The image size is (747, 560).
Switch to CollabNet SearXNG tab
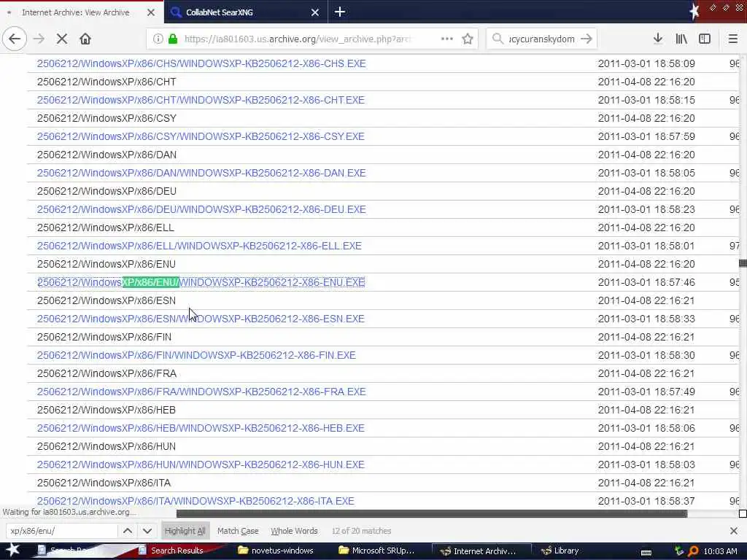246,12
